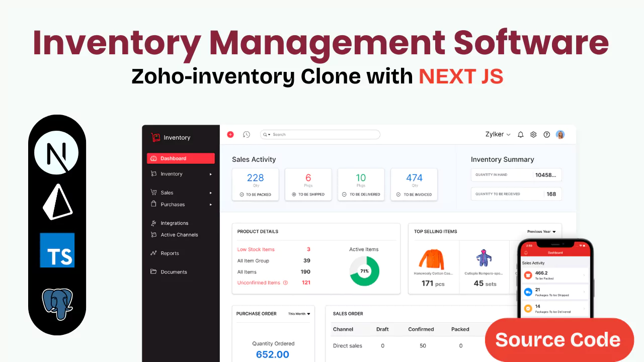Open notifications via the bell icon

(520, 134)
